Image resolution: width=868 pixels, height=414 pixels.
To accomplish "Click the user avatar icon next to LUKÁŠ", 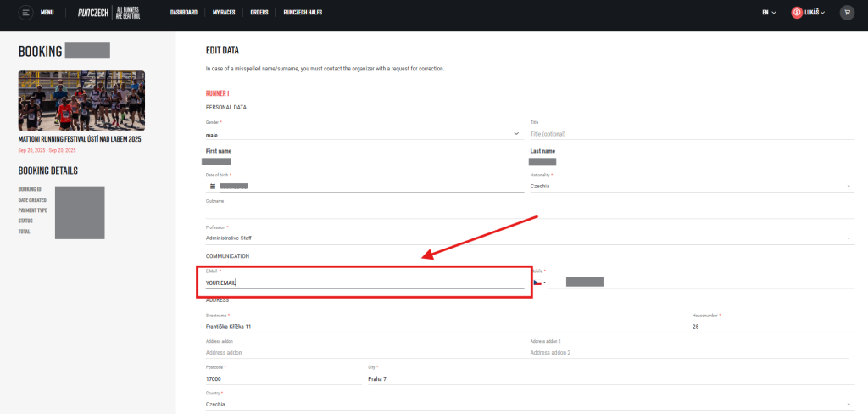I will [x=797, y=12].
